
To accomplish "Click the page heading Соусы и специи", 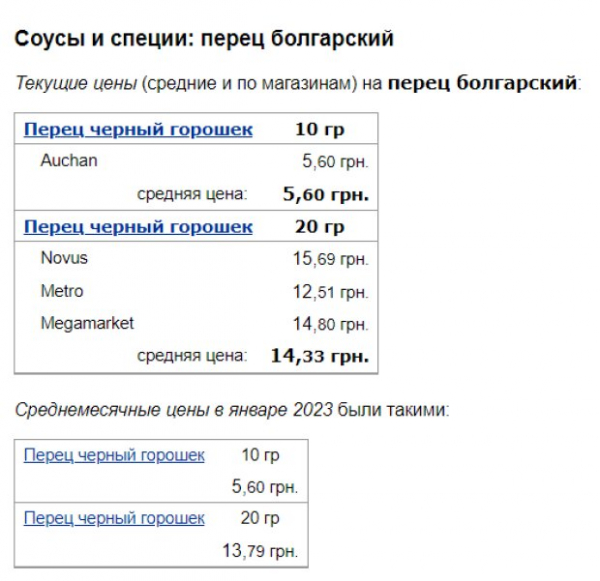I will [204, 39].
